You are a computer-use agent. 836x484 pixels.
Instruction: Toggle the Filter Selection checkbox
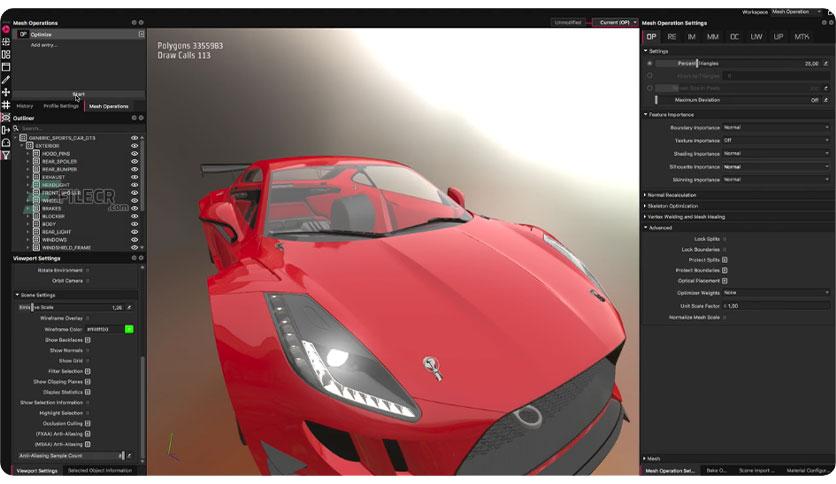tap(87, 372)
